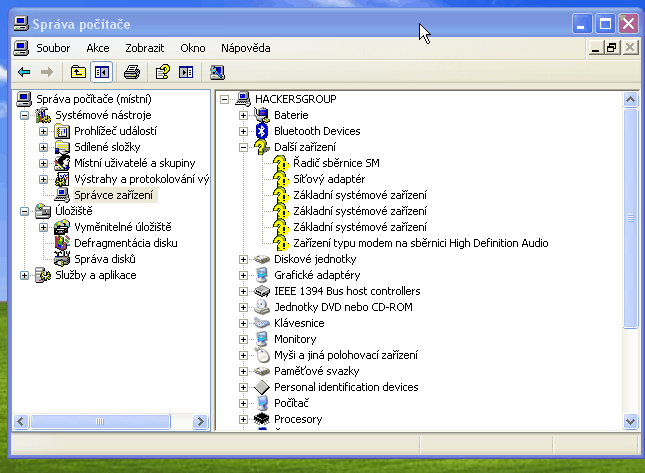Collapse the Systémové nástroje tree node
This screenshot has width=645, height=473.
click(x=25, y=115)
